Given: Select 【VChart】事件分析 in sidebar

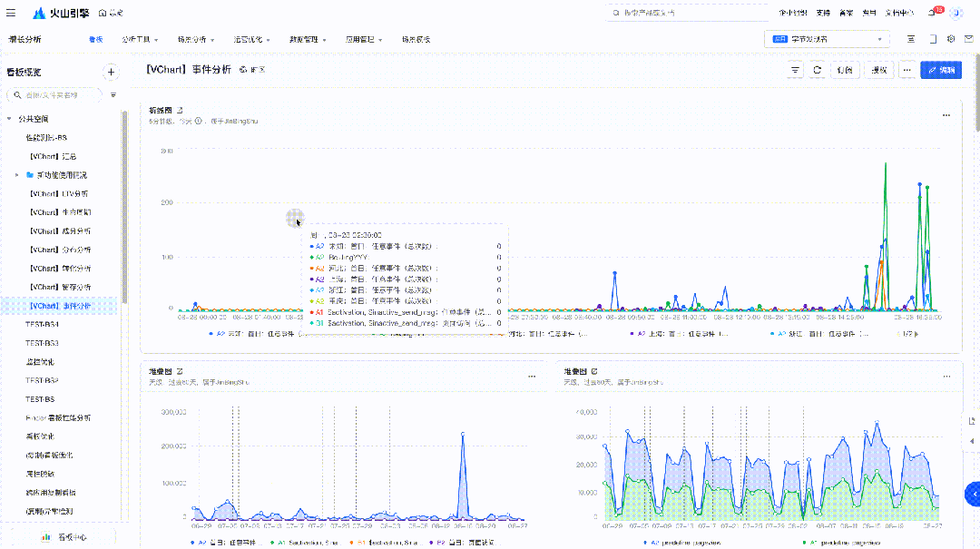Looking at the screenshot, I should (x=60, y=306).
